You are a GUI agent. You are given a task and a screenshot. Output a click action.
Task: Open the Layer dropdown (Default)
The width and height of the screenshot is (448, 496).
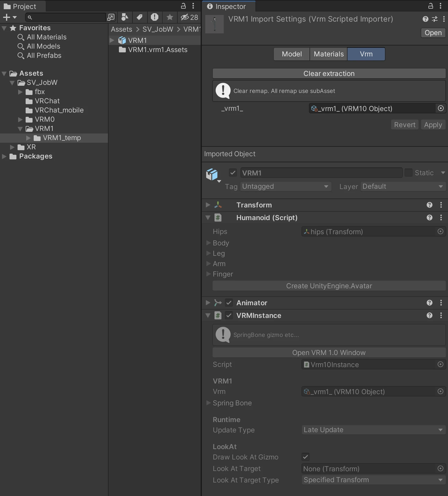[x=403, y=186]
